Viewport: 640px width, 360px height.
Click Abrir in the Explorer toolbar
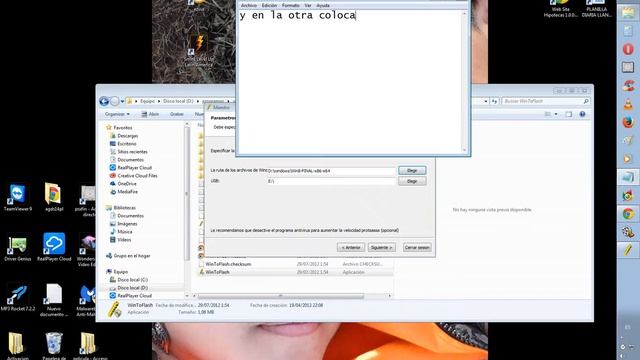pyautogui.click(x=150, y=114)
